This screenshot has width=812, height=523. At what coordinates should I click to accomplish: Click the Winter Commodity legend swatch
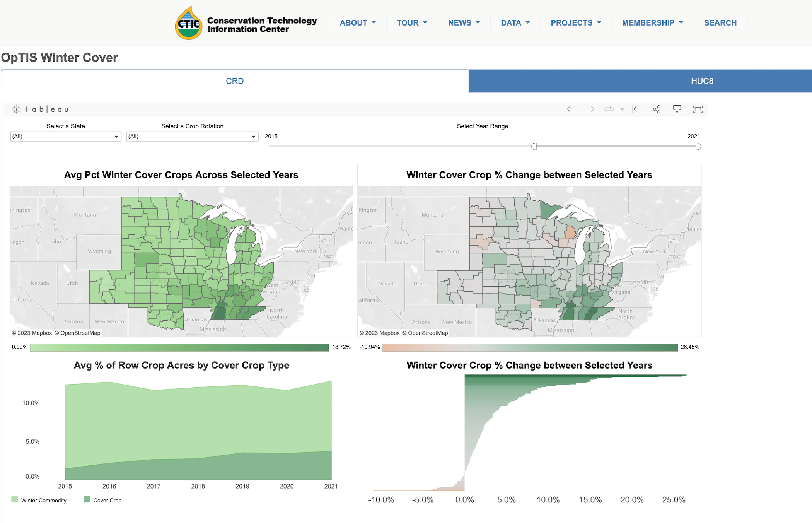coord(15,499)
